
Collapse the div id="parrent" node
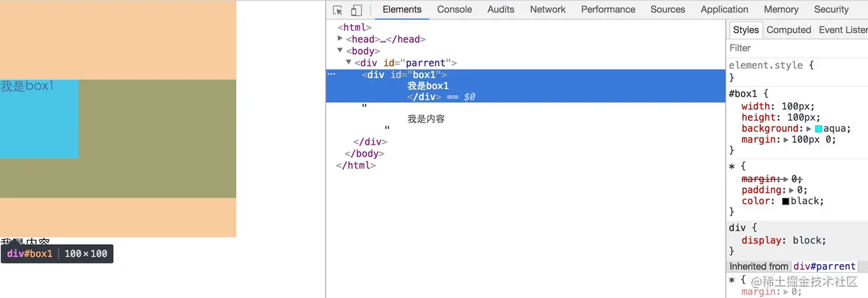pos(349,62)
